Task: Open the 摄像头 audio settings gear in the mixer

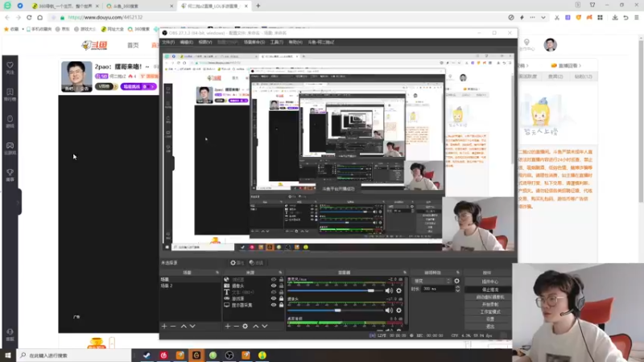Action: pos(398,311)
